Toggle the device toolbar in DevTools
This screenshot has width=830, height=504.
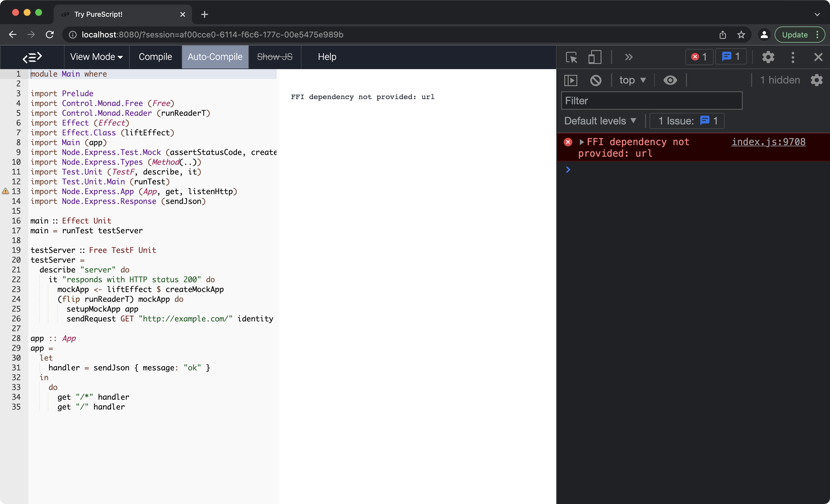(595, 57)
